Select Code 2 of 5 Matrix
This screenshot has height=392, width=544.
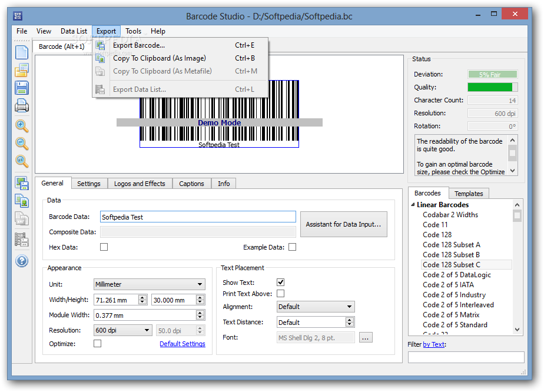[x=451, y=315]
